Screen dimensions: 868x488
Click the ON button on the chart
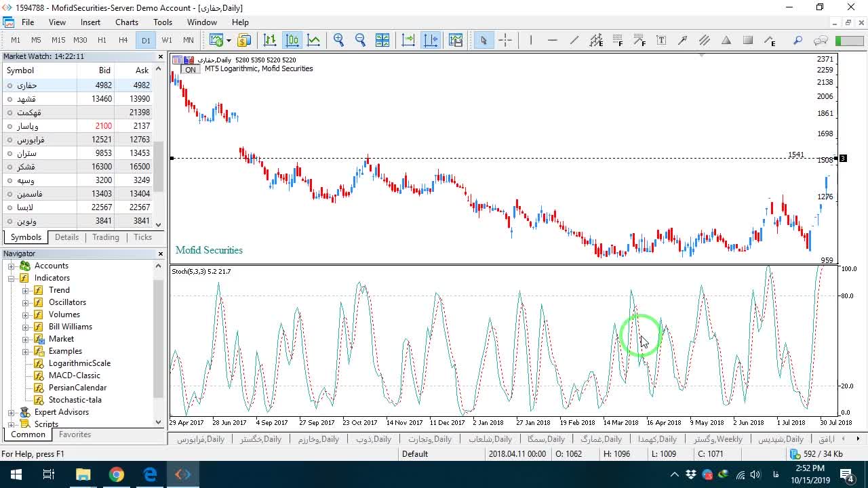click(191, 69)
